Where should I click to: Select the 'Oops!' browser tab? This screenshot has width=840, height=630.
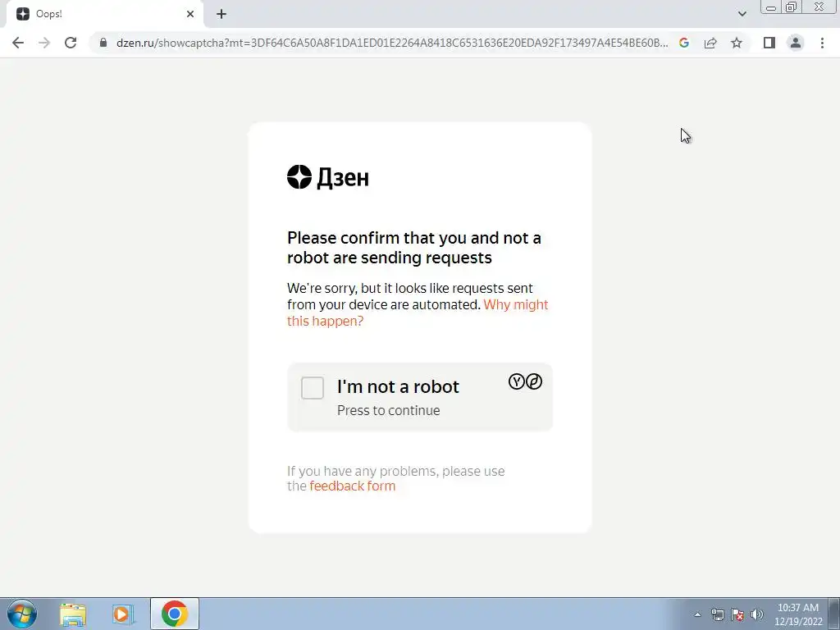click(x=104, y=14)
